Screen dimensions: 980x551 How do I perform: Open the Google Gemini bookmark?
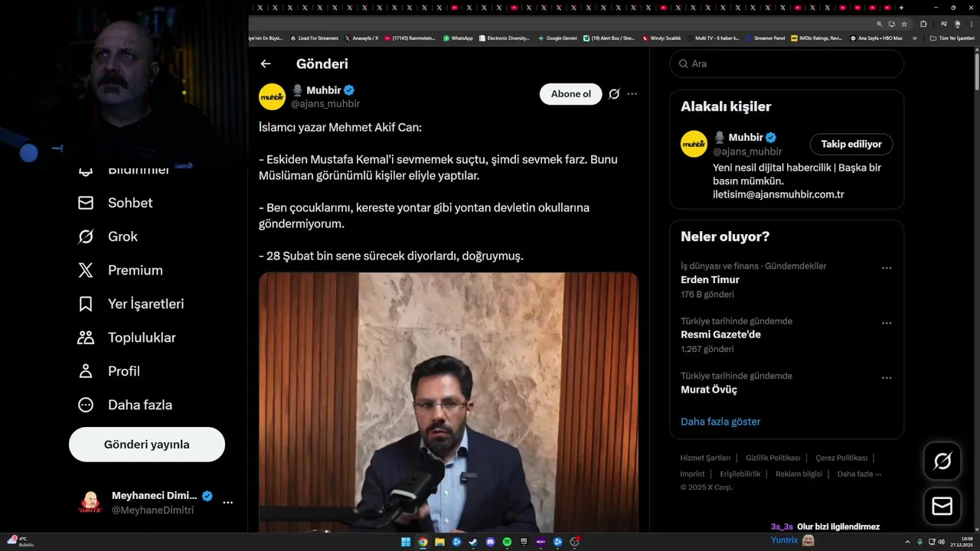point(557,37)
